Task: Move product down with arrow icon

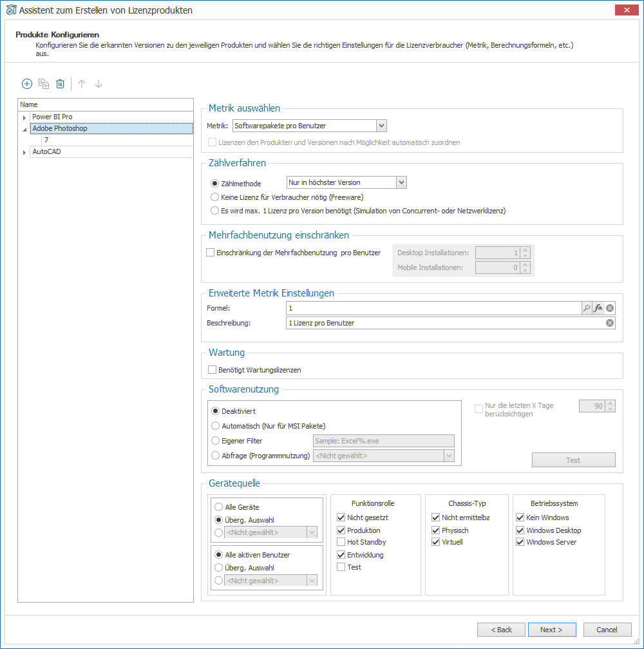Action: (x=99, y=84)
